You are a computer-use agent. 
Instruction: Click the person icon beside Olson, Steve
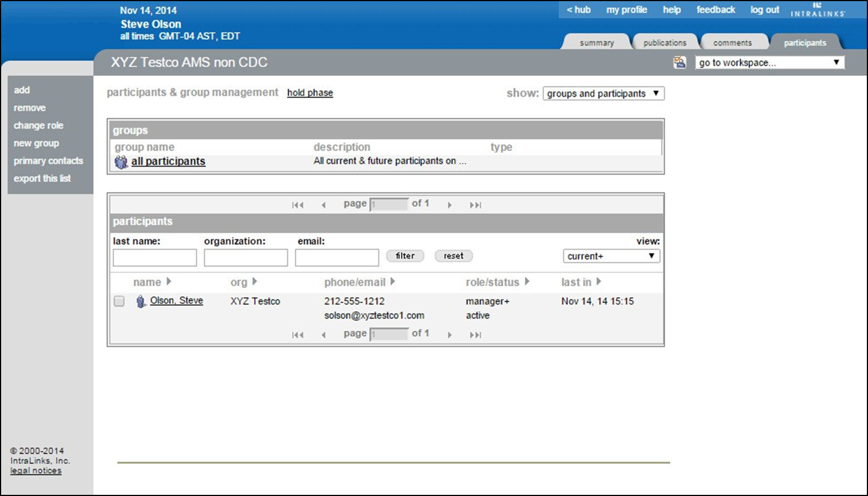pyautogui.click(x=140, y=301)
